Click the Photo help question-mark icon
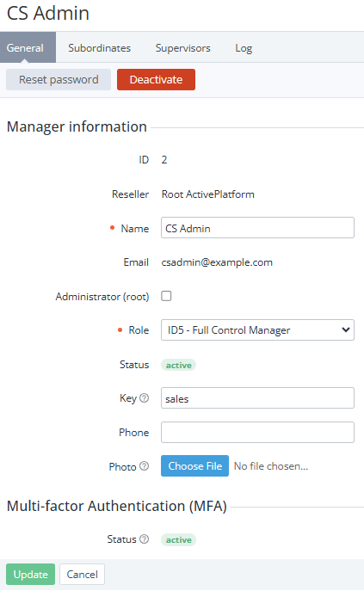Screen dimensions: 364x591 coord(144,466)
